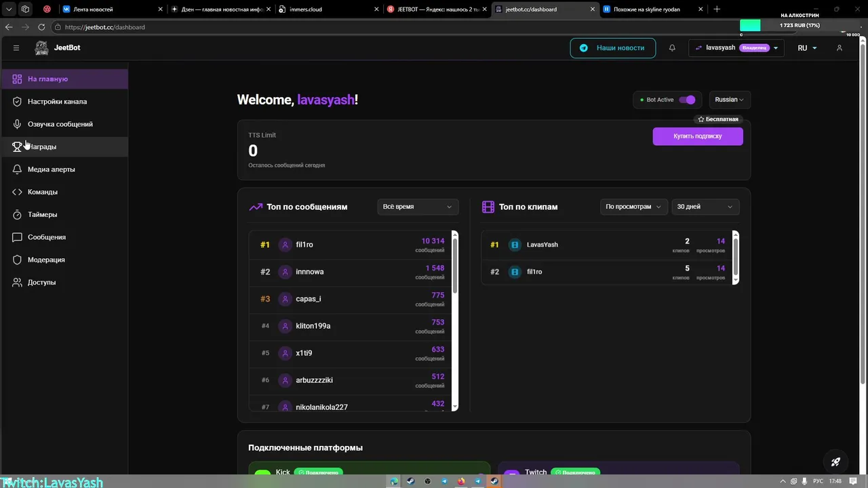Screen dimensions: 868x488
Task: Click the clip icon next to fil1ro in clips top
Action: click(x=515, y=272)
